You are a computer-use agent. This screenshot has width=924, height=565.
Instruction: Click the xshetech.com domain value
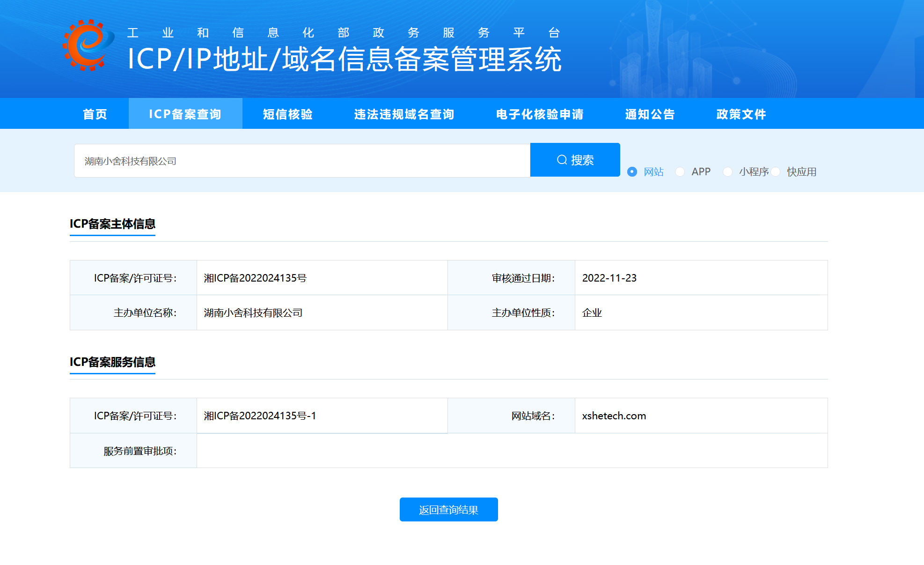614,416
